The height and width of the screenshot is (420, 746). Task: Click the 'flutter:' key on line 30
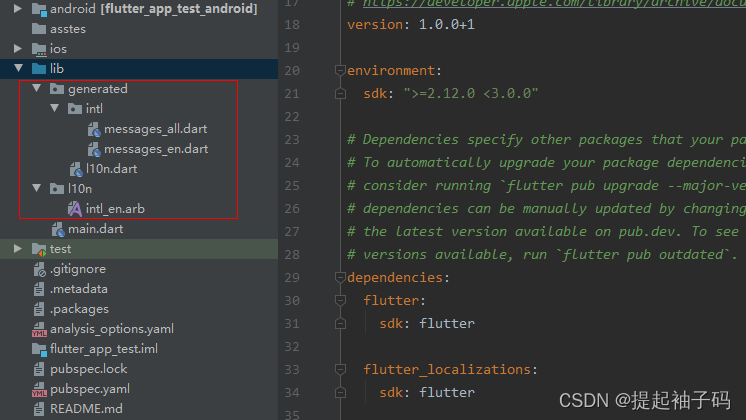tap(394, 300)
